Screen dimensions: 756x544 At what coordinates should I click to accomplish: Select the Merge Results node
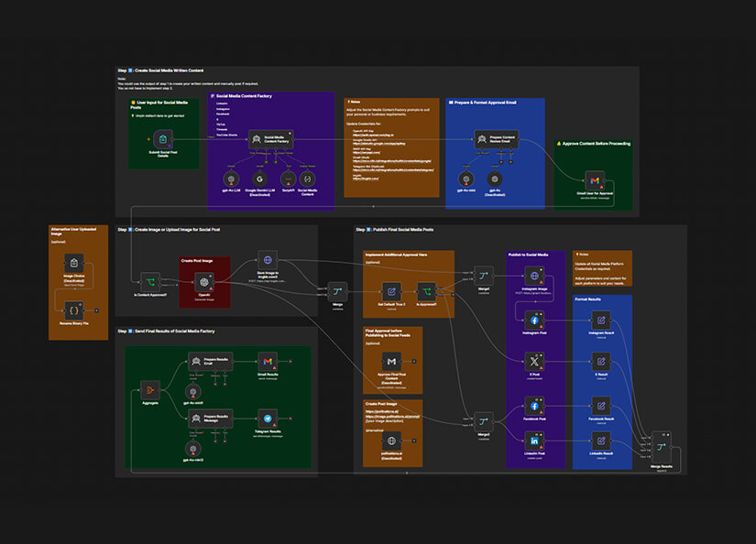pos(662,448)
